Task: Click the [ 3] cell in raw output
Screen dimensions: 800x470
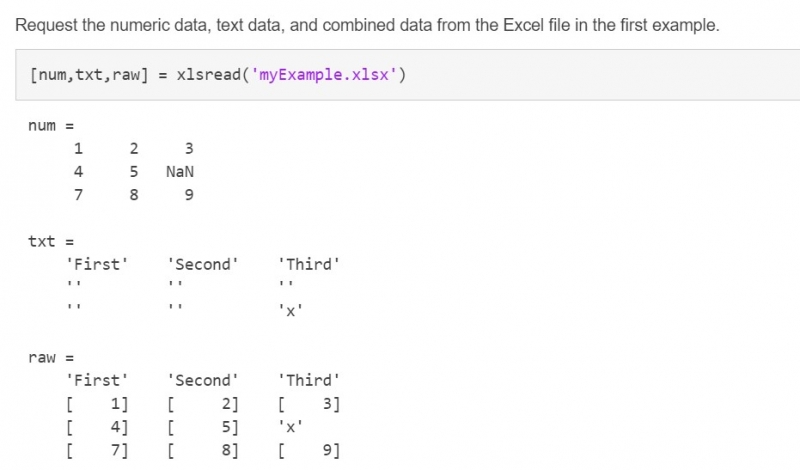Action: click(310, 404)
